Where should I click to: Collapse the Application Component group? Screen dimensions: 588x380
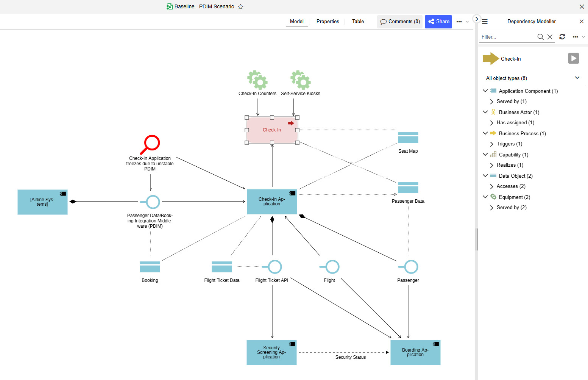(x=485, y=91)
